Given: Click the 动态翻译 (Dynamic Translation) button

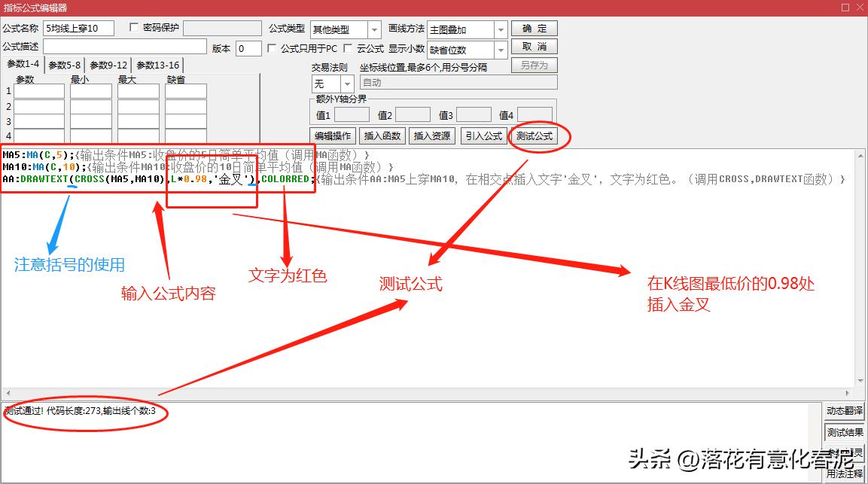Looking at the screenshot, I should tap(845, 411).
